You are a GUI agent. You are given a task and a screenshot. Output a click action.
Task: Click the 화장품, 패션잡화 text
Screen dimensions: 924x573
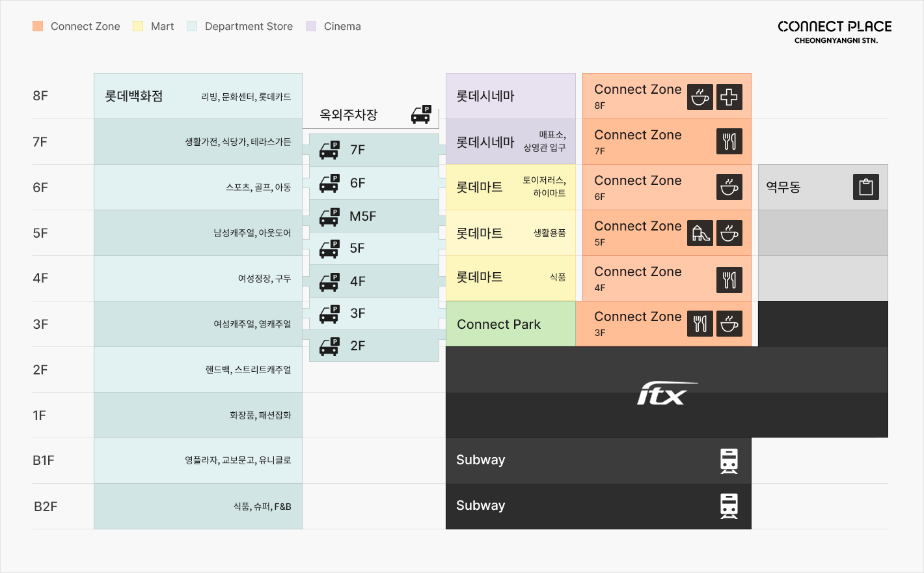pos(260,415)
